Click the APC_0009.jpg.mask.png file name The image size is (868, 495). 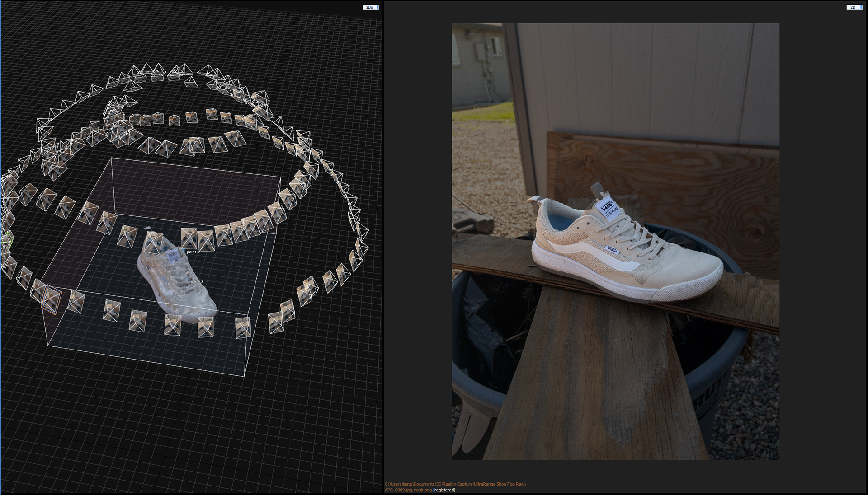click(x=408, y=490)
